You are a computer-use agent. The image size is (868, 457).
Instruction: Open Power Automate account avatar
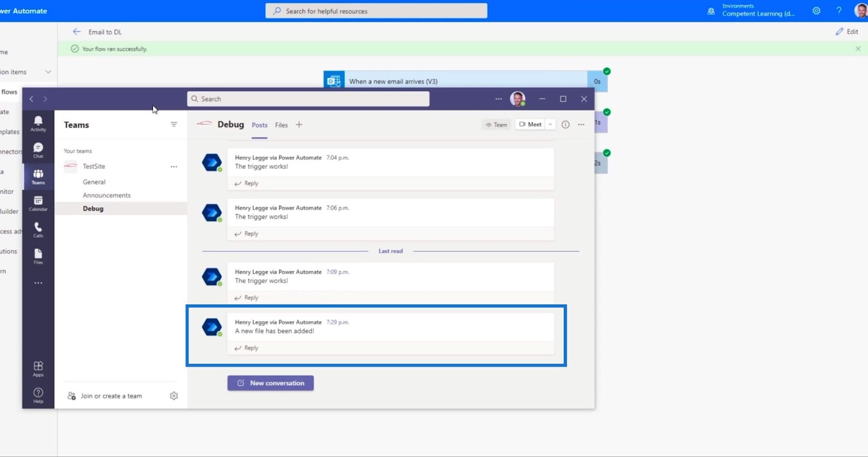pos(861,10)
